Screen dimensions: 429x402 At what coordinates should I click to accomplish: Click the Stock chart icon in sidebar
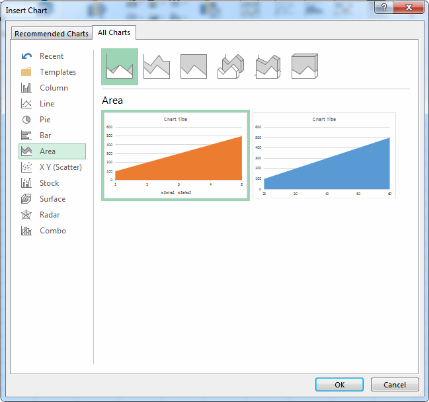pyautogui.click(x=26, y=183)
